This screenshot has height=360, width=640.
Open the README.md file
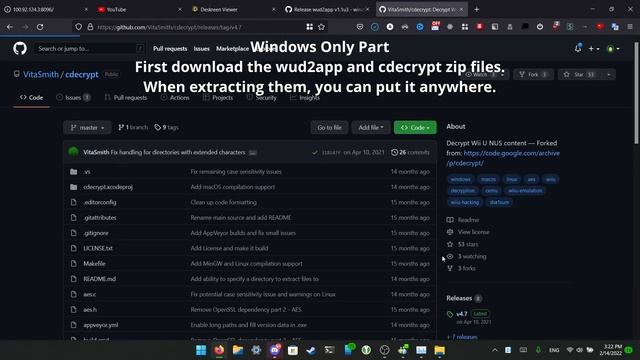pyautogui.click(x=99, y=279)
